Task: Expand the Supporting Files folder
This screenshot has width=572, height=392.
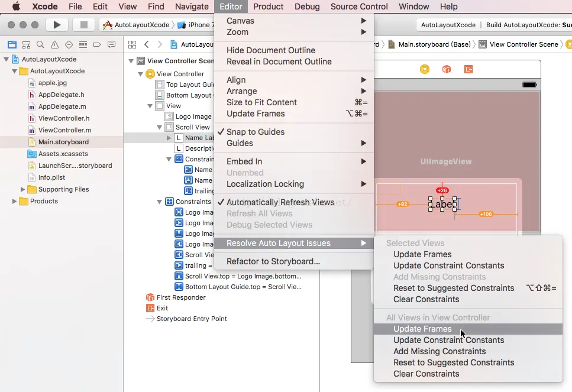Action: click(22, 189)
